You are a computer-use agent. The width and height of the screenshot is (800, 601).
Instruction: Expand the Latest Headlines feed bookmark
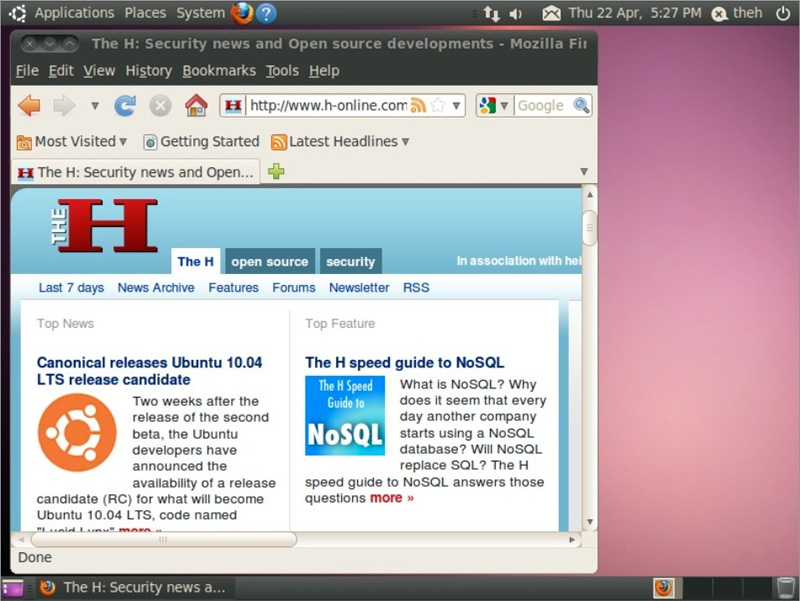pyautogui.click(x=340, y=142)
